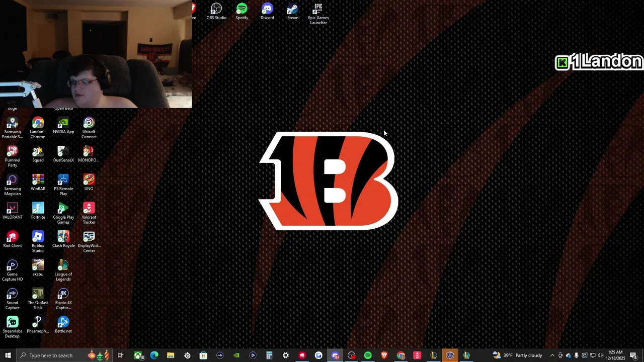644x362 pixels.
Task: Show hidden system tray icons
Action: click(552, 355)
